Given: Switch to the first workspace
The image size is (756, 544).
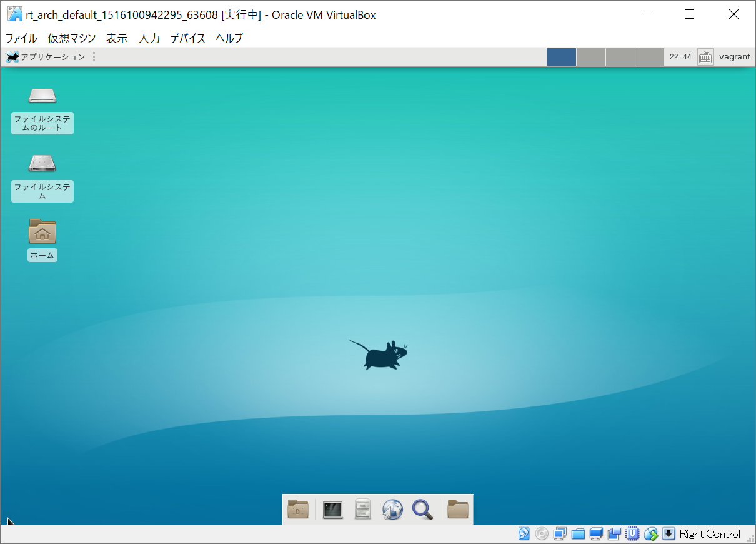Looking at the screenshot, I should pyautogui.click(x=561, y=57).
